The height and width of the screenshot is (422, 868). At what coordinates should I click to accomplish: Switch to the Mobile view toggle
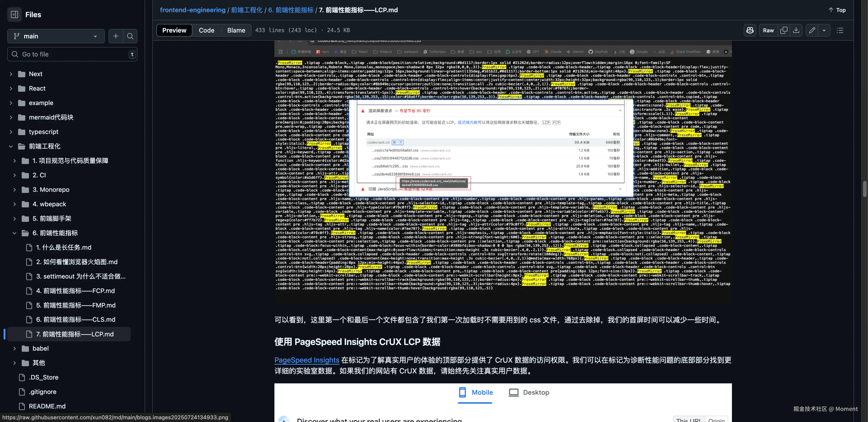pyautogui.click(x=475, y=392)
